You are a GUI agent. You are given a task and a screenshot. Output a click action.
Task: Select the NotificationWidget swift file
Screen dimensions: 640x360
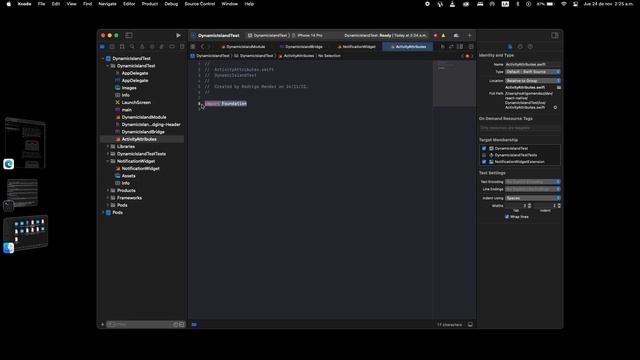pos(140,169)
